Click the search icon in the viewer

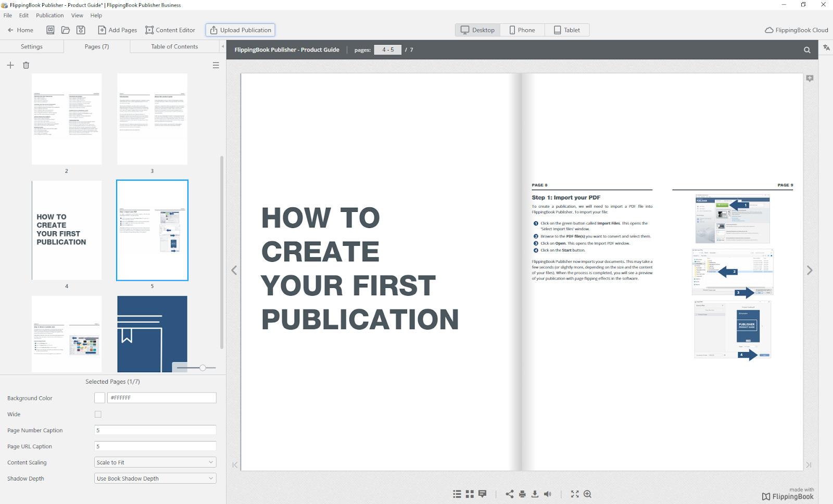[807, 50]
